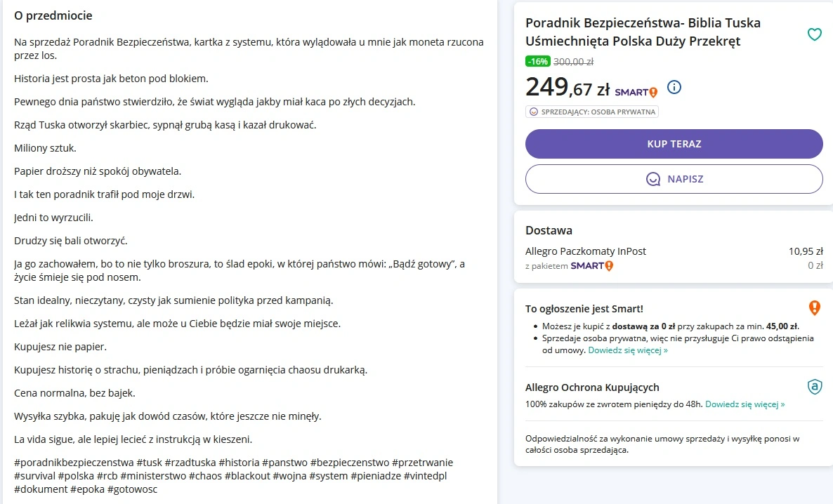The height and width of the screenshot is (504, 833).
Task: Message the seller via NAPISZ button
Action: 674,179
